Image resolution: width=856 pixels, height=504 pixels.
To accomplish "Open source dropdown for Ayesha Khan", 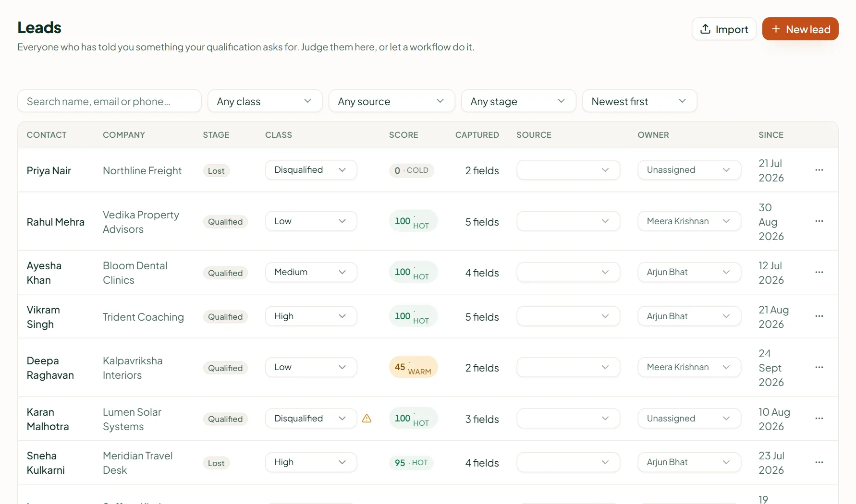I will click(568, 272).
